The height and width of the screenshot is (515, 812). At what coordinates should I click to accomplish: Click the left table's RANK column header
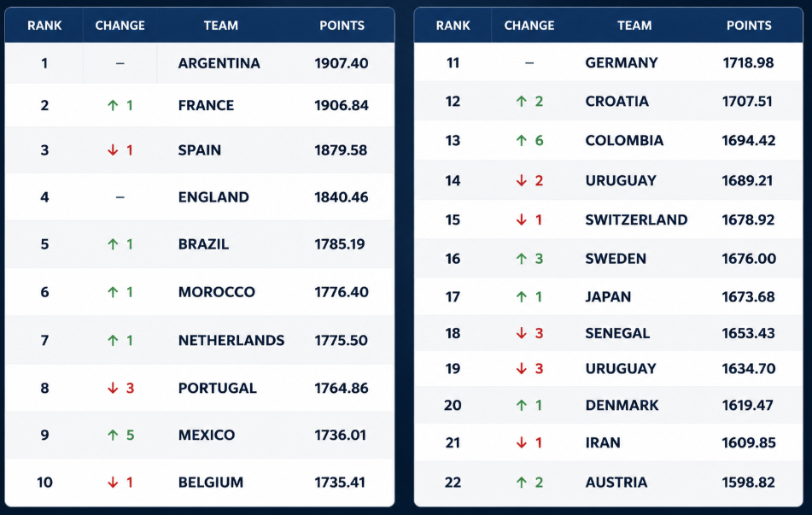44,26
